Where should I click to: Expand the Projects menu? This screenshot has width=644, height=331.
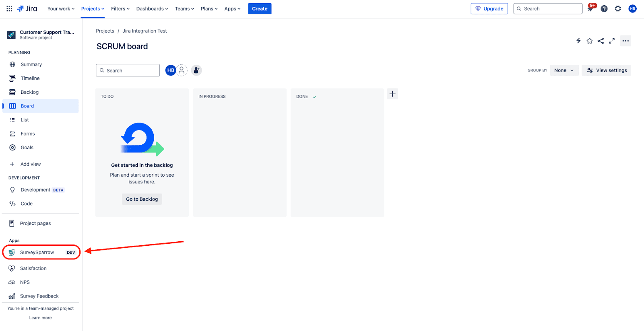click(x=93, y=9)
